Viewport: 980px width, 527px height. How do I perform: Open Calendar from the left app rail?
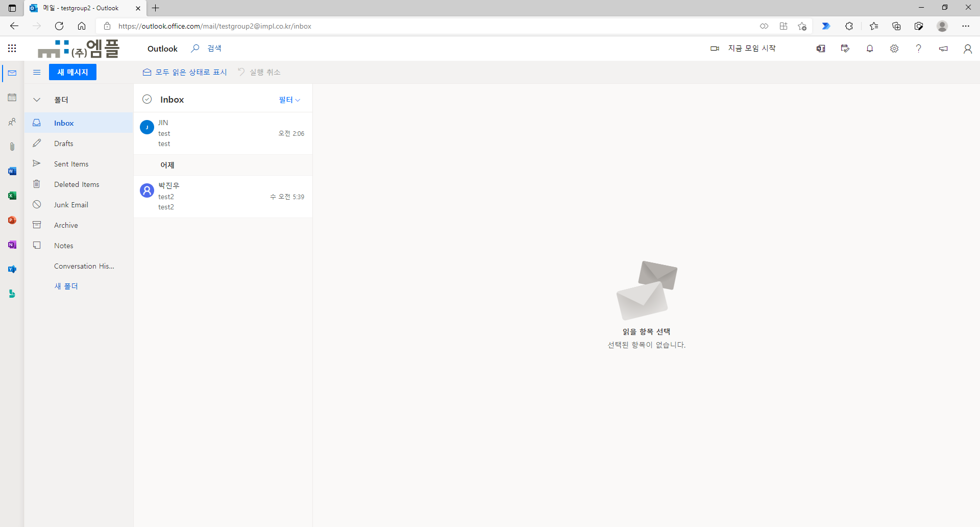pos(12,98)
